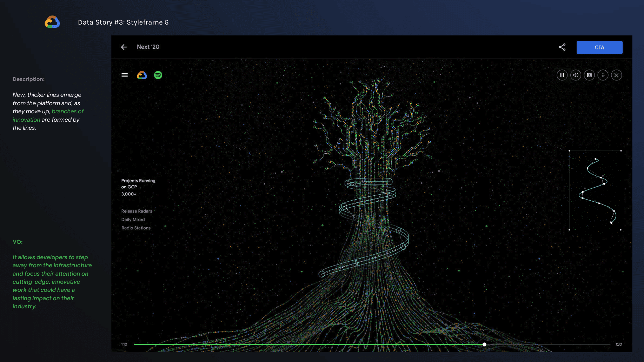This screenshot has height=362, width=644.
Task: Select Release Radars chapter
Action: pyautogui.click(x=137, y=211)
